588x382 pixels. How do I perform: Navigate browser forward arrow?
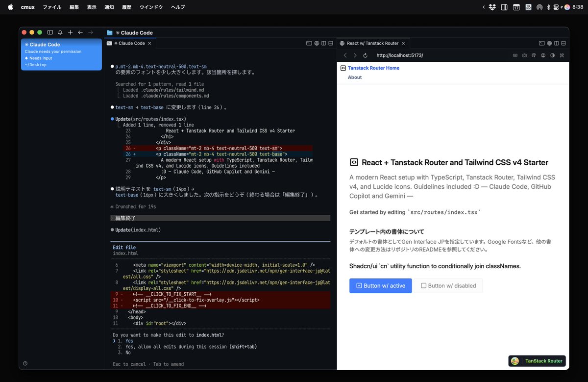[x=355, y=55]
